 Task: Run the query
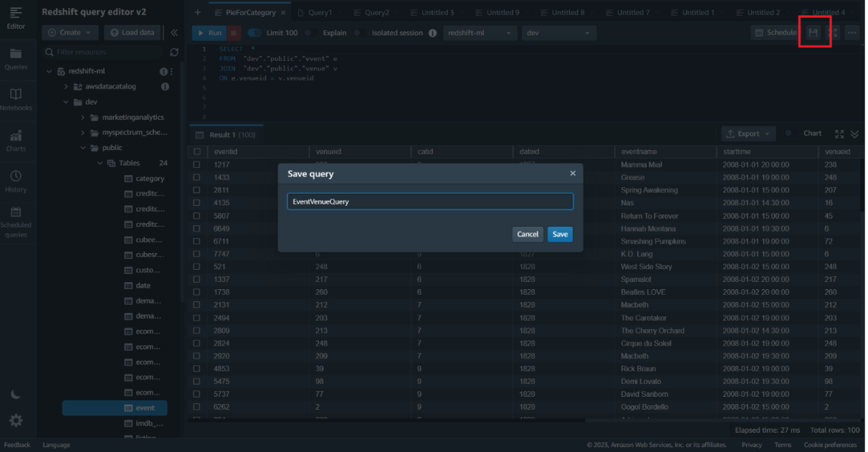(x=209, y=33)
